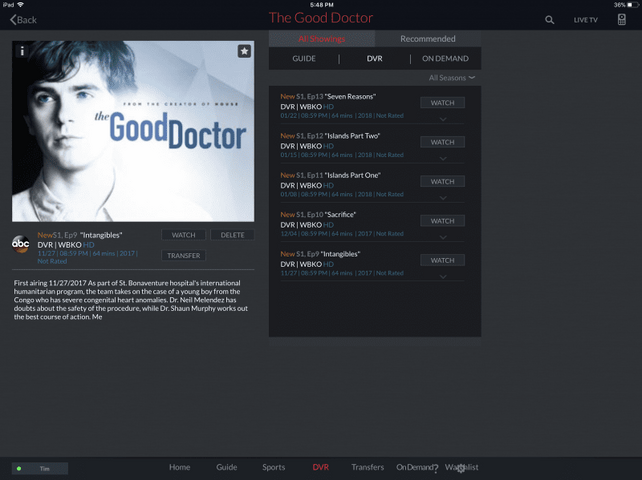Open search with the magnifier icon
The width and height of the screenshot is (642, 480).
(549, 20)
